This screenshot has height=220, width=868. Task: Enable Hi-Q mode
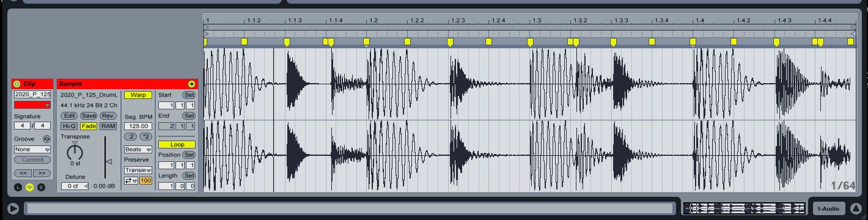click(69, 126)
